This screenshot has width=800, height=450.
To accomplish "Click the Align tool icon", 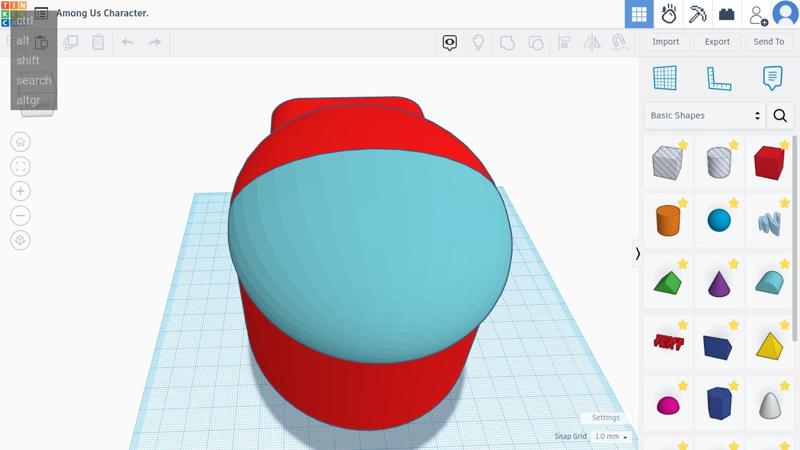I will 564,42.
